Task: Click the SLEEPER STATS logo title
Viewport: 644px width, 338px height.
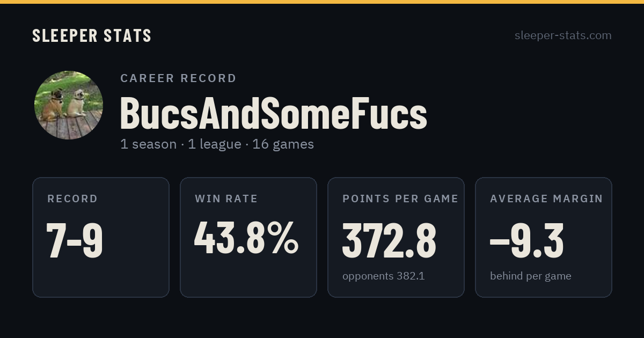Action: (x=92, y=36)
